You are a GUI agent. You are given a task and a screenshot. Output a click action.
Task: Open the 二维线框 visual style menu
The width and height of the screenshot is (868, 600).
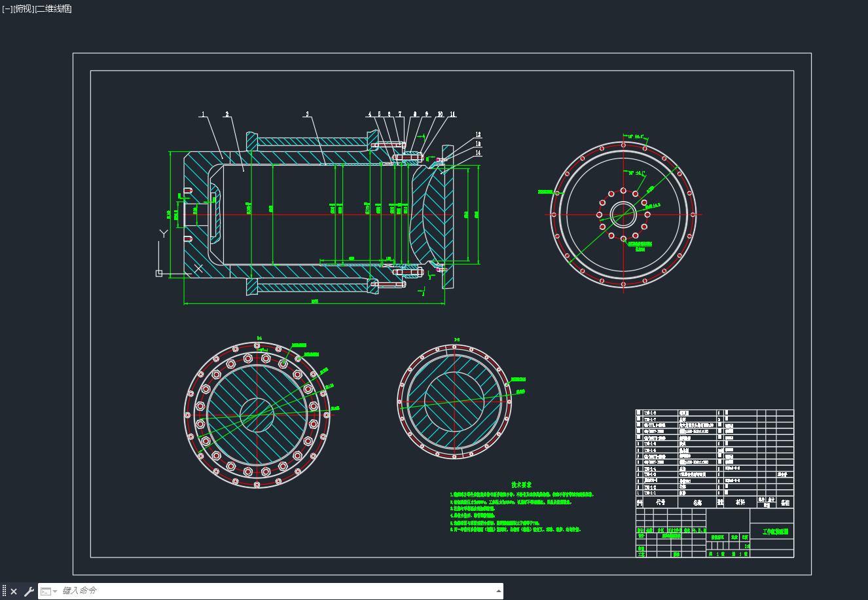tap(53, 9)
